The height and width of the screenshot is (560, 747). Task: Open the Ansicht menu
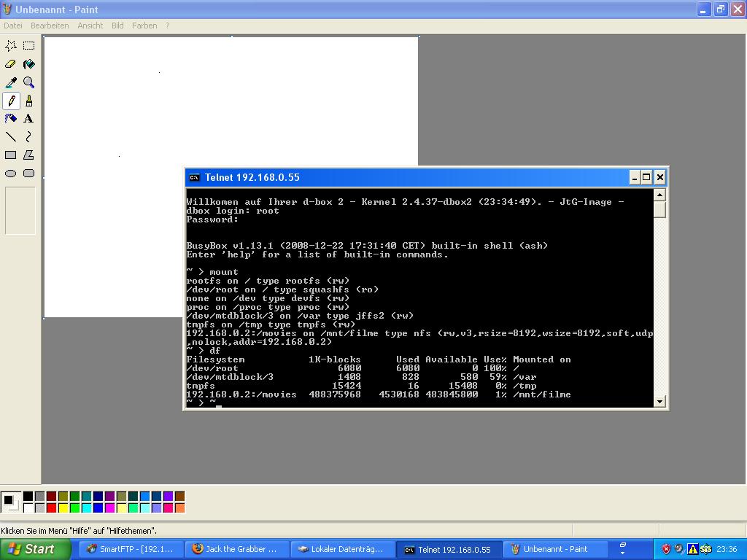point(90,26)
